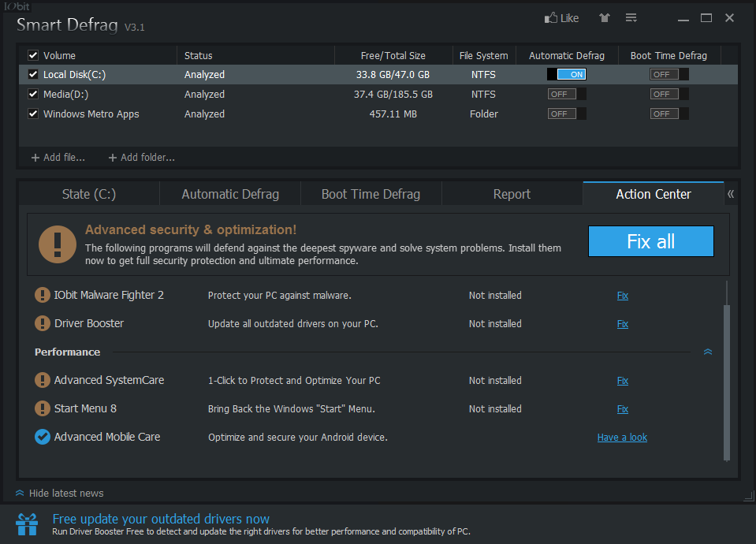The image size is (756, 544).
Task: Click the gift box icon in news bar
Action: [27, 524]
